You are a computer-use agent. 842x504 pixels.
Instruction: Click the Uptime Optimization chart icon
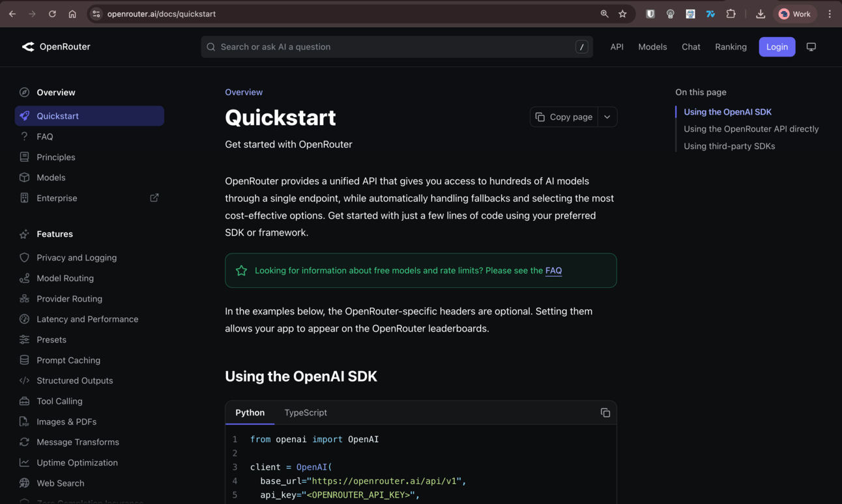coord(24,462)
